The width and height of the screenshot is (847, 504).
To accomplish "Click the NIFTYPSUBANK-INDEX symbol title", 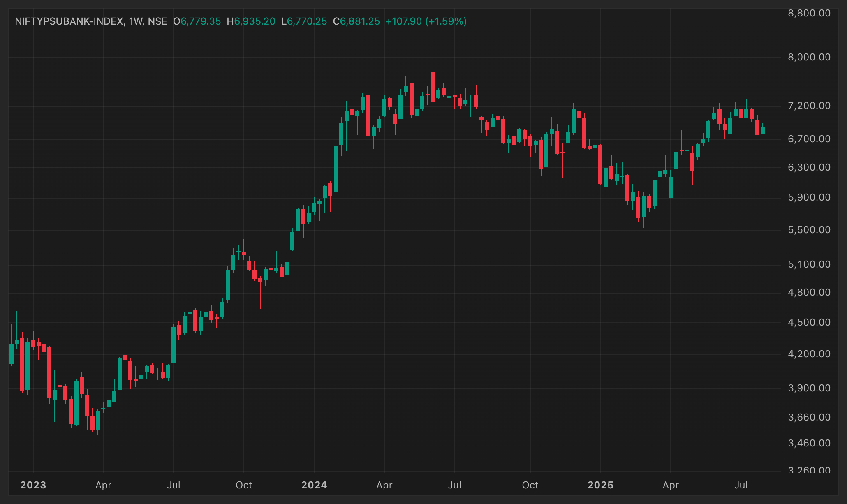I will point(69,21).
